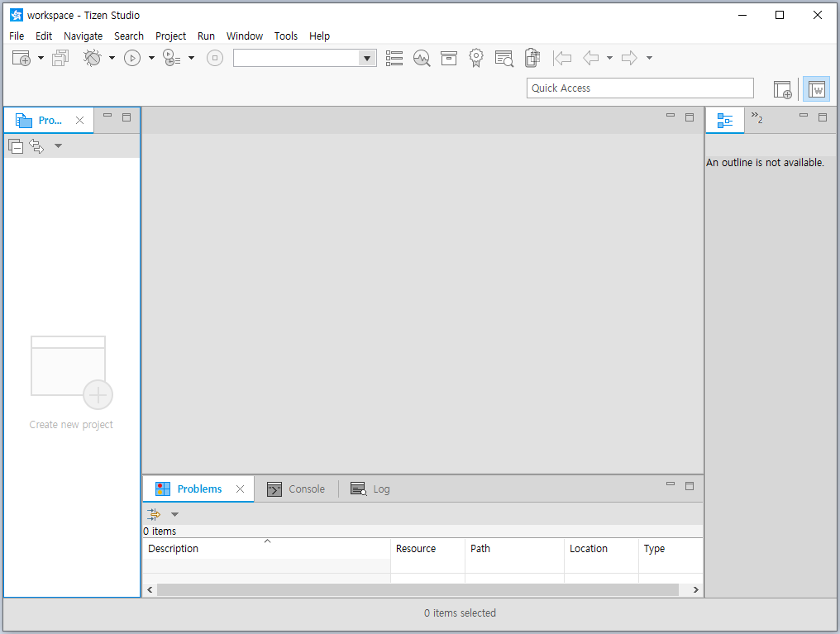Image resolution: width=840 pixels, height=634 pixels.
Task: Open the Window menu
Action: [245, 36]
